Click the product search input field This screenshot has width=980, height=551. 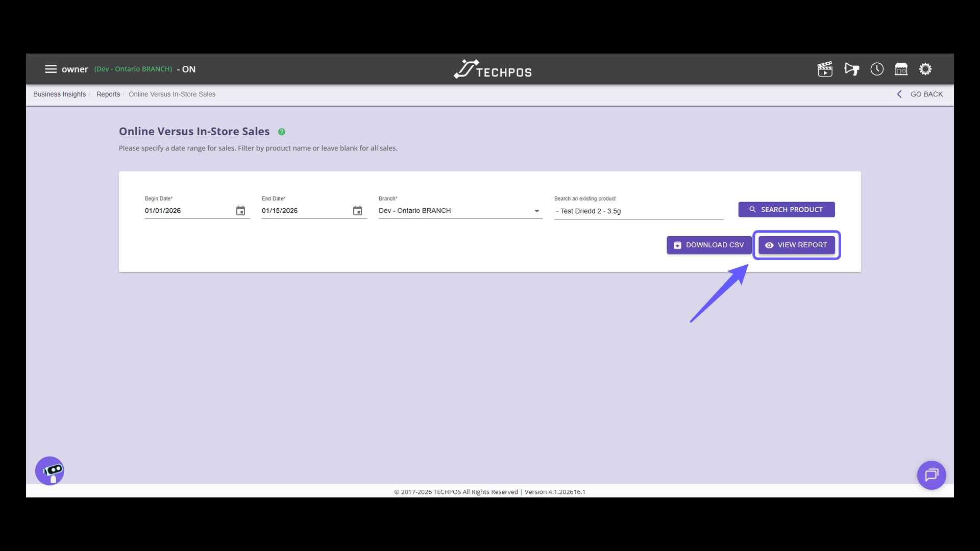click(638, 211)
